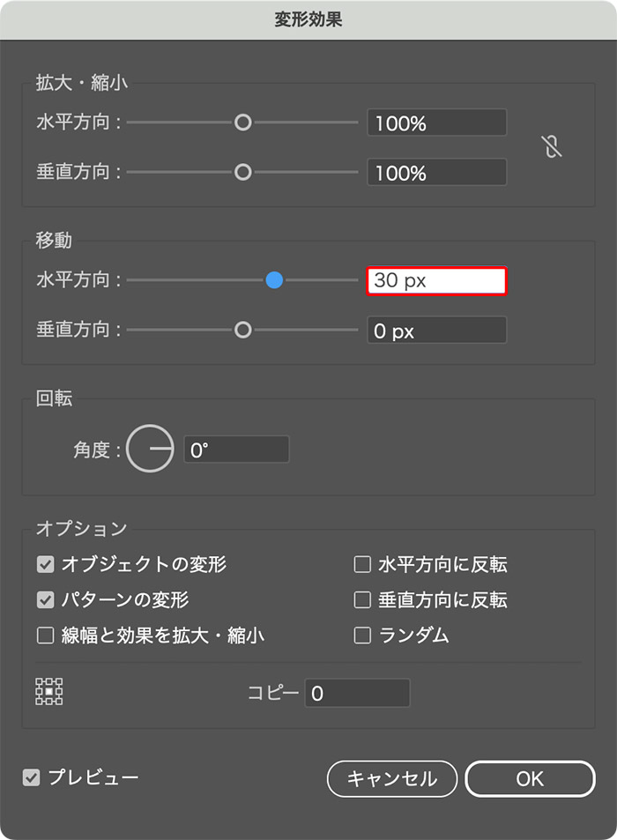Click the vertical scale slider handle
The height and width of the screenshot is (840, 617).
[243, 172]
